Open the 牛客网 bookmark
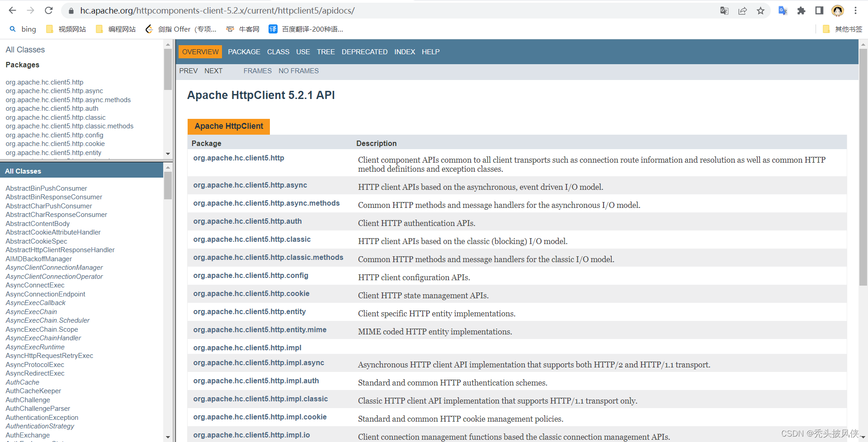868x442 pixels. [x=243, y=29]
